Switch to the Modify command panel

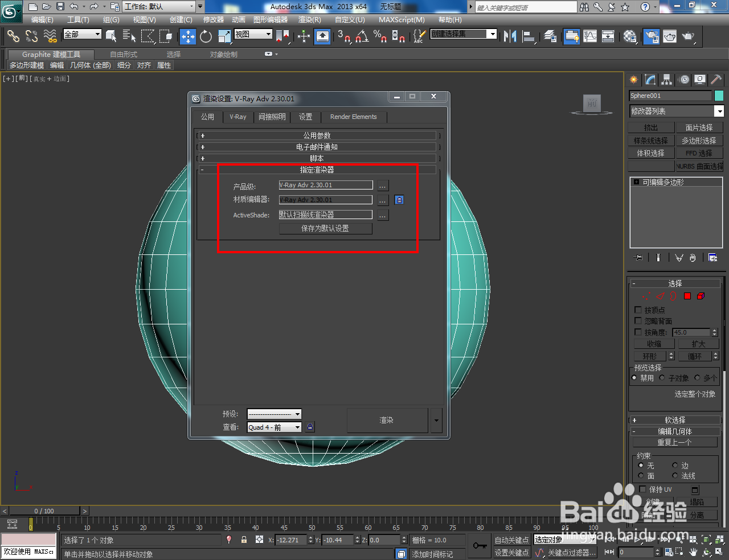click(650, 80)
